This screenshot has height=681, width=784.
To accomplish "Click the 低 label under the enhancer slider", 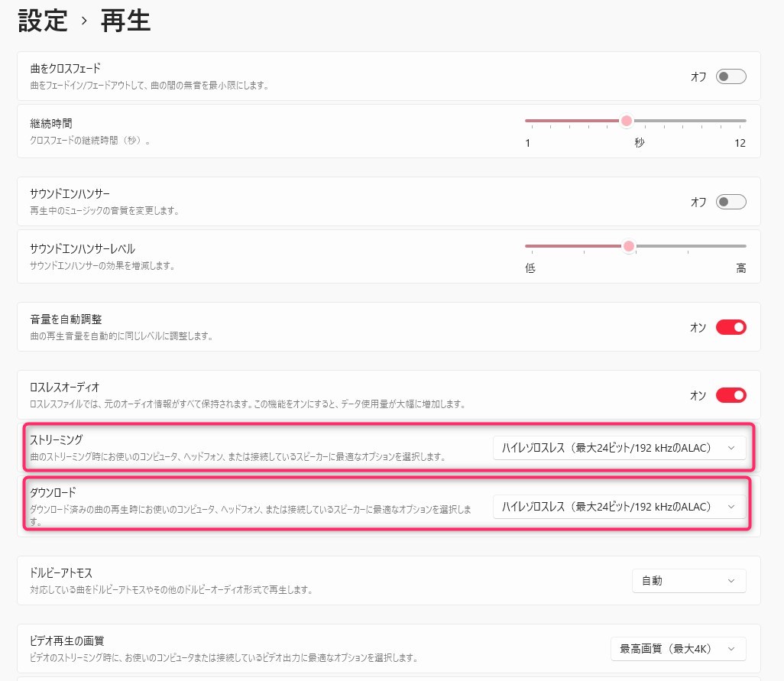I will [530, 268].
